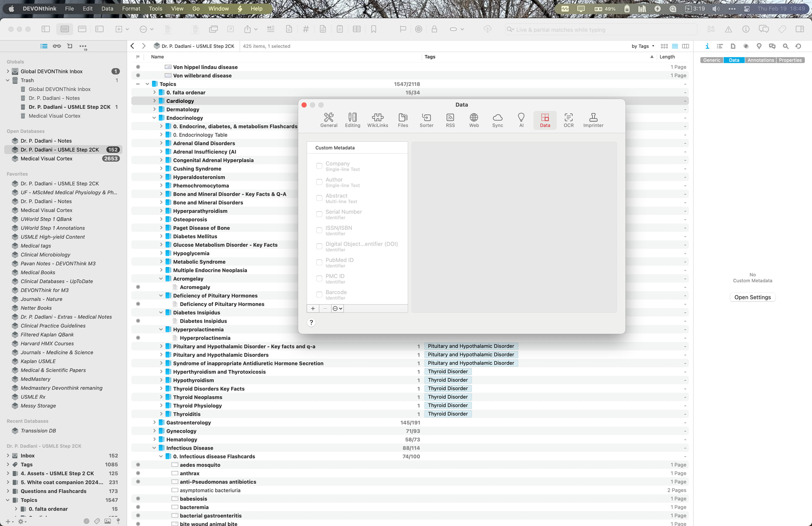Open the Sync settings cloud icon
This screenshot has width=812, height=526.
point(497,120)
